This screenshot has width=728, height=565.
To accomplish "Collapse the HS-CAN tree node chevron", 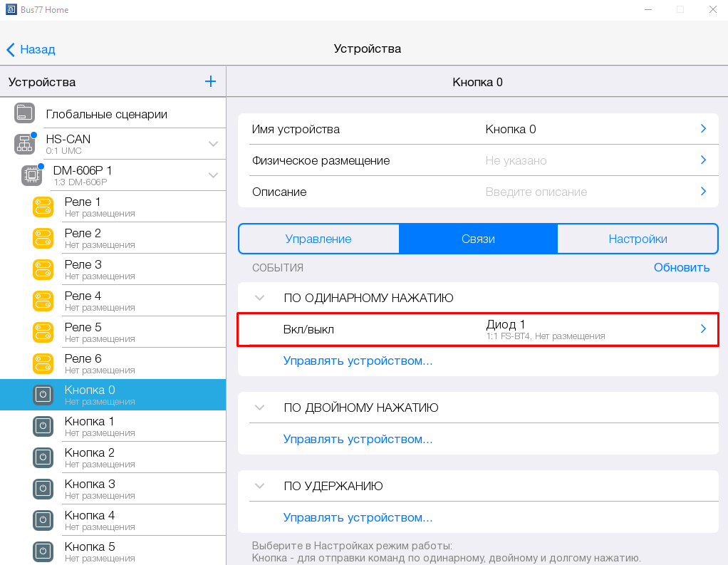I will (213, 144).
